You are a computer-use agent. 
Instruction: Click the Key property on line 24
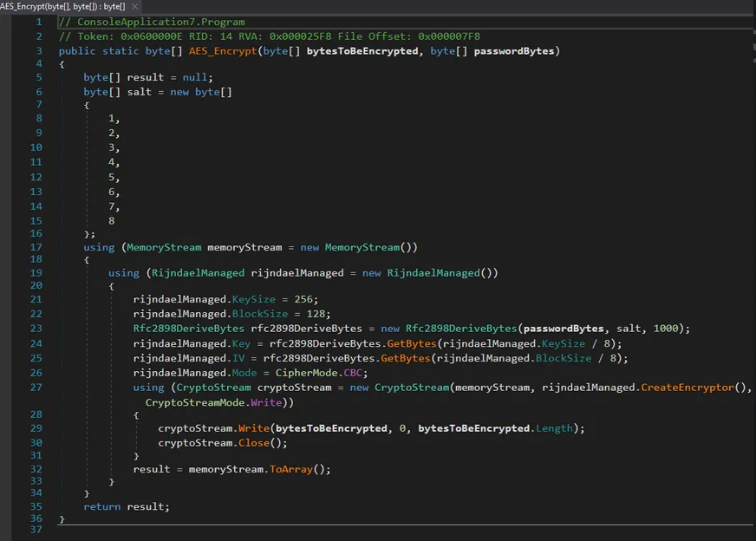tap(241, 343)
